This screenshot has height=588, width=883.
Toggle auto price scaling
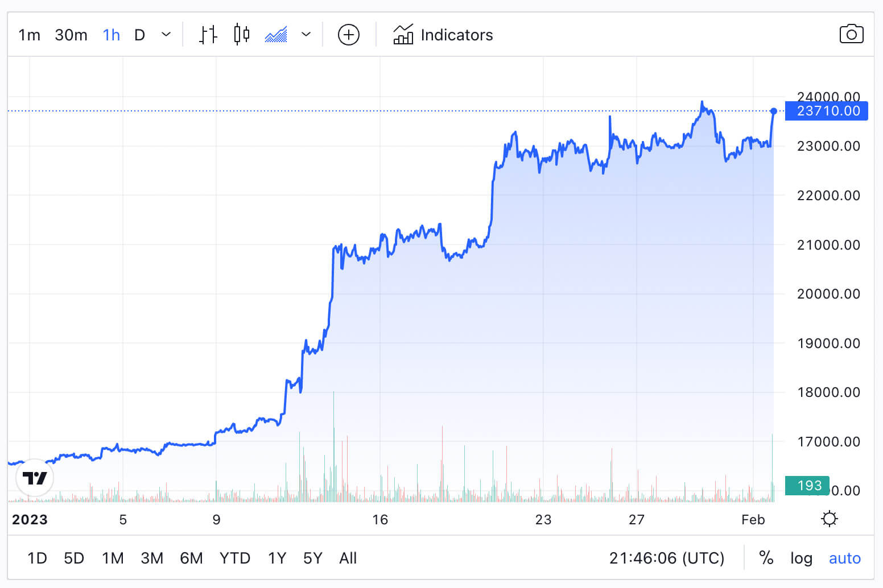(845, 558)
